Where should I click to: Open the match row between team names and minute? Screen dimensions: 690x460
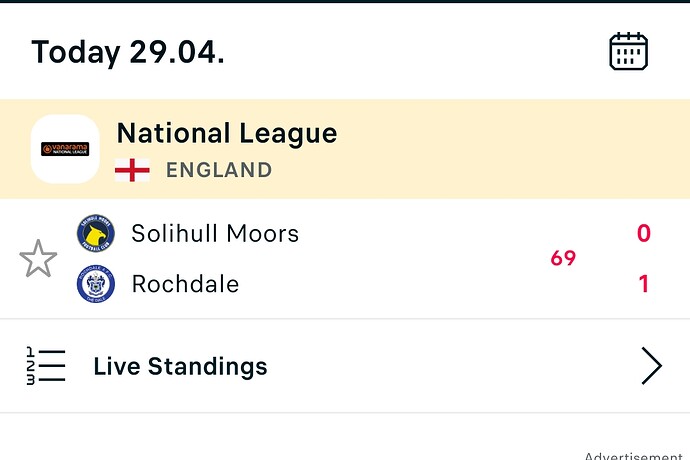(345, 258)
